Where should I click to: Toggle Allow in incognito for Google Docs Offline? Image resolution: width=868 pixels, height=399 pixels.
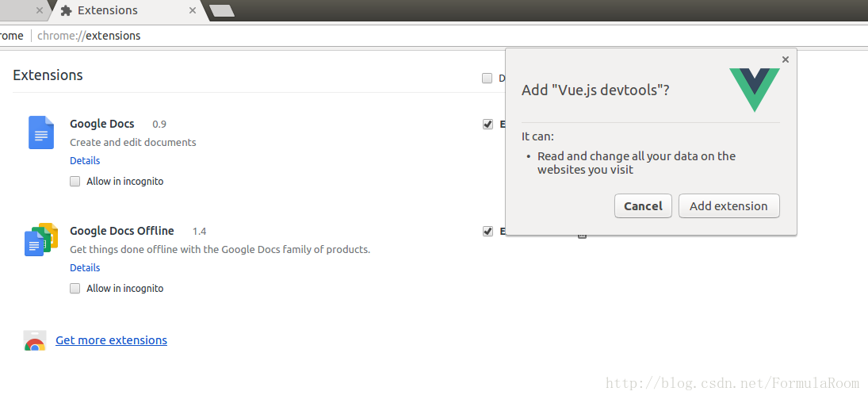(x=75, y=288)
